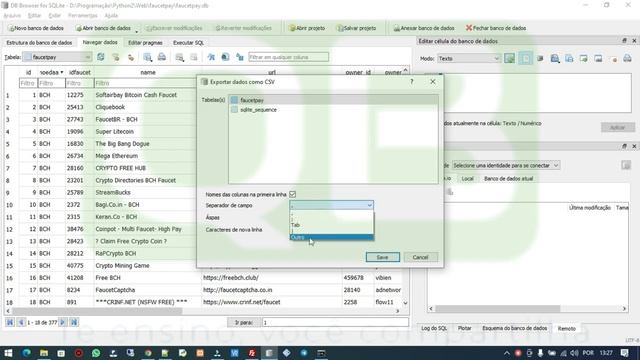Select the Tab option in the separator list
The width and height of the screenshot is (640, 360).
pyautogui.click(x=331, y=225)
